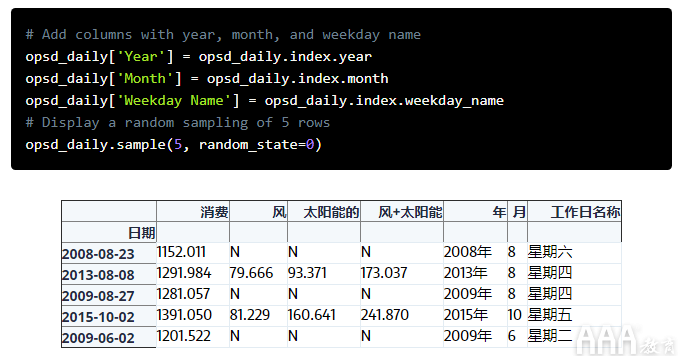Click the code line assigning opsd_daily['Year']
Screen dimensions: 686x361
click(x=199, y=56)
